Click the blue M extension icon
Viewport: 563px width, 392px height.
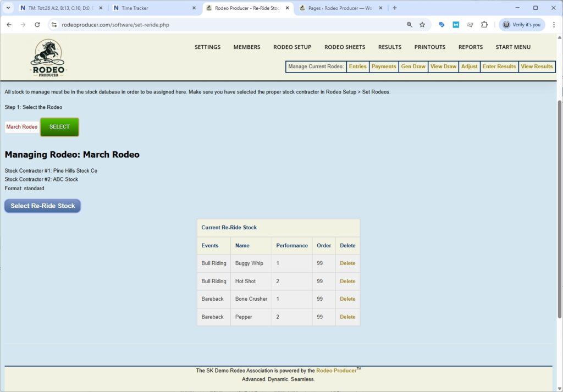pos(456,25)
